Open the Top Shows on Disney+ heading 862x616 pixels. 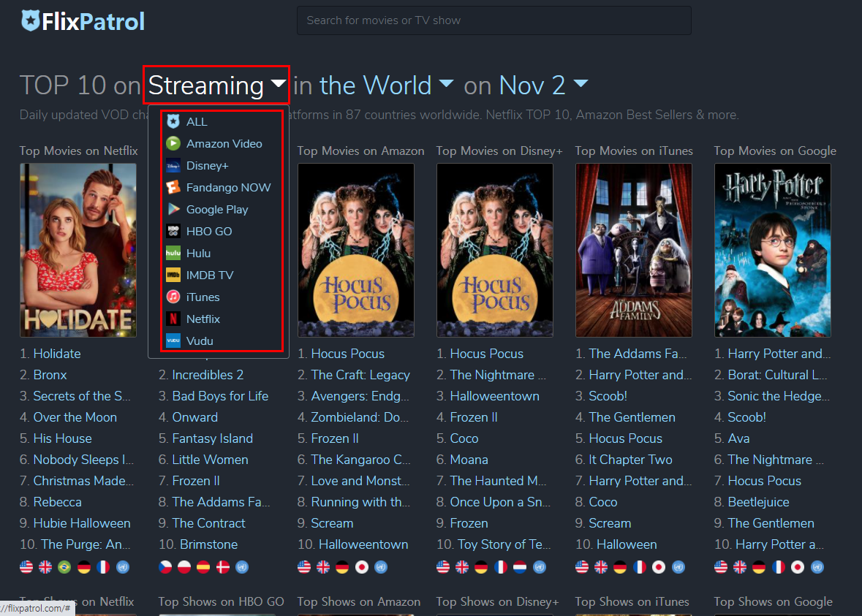pyautogui.click(x=497, y=601)
